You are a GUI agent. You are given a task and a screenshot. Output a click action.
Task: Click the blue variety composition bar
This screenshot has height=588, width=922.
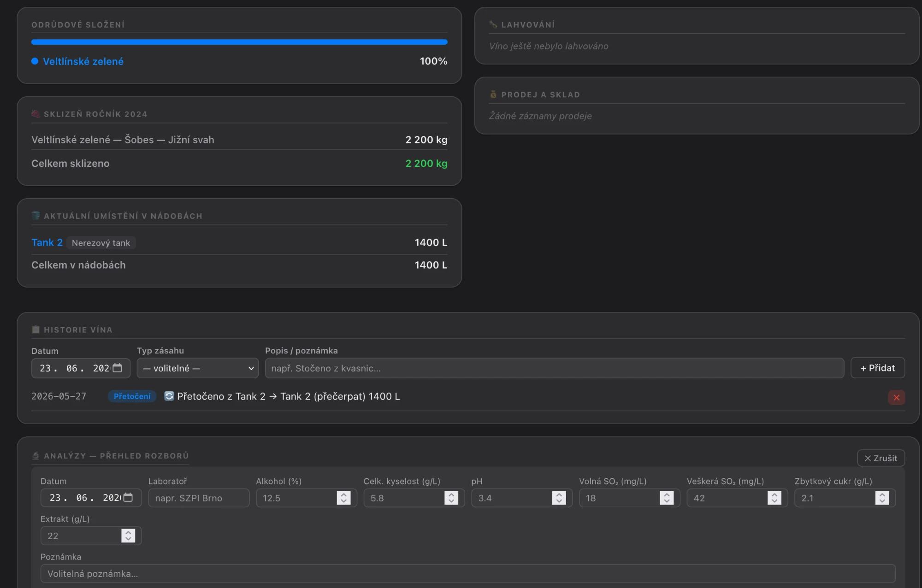click(x=239, y=42)
